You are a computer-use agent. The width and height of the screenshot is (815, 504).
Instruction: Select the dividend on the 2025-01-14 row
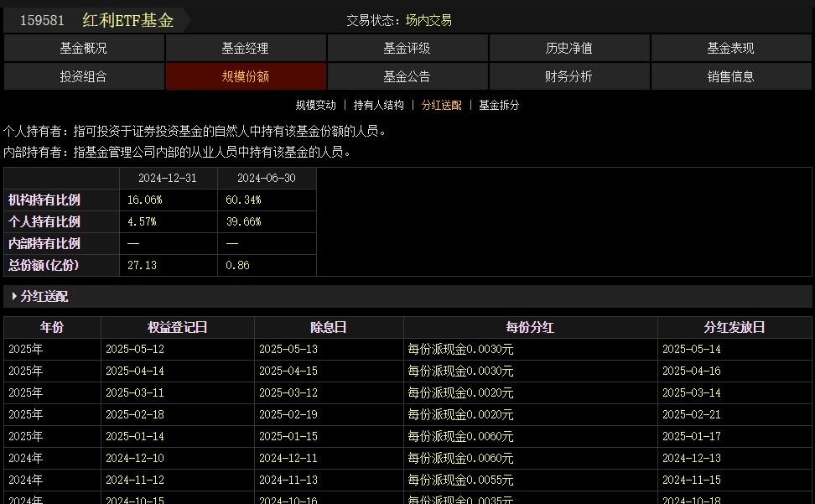[x=460, y=436]
